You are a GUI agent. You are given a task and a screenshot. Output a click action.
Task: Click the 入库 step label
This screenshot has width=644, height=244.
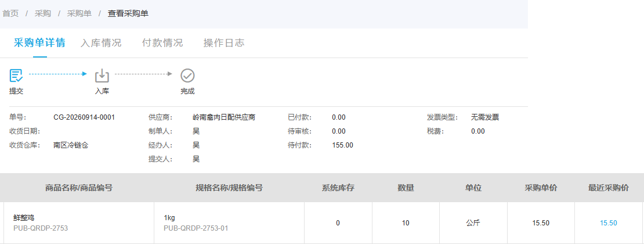(102, 91)
